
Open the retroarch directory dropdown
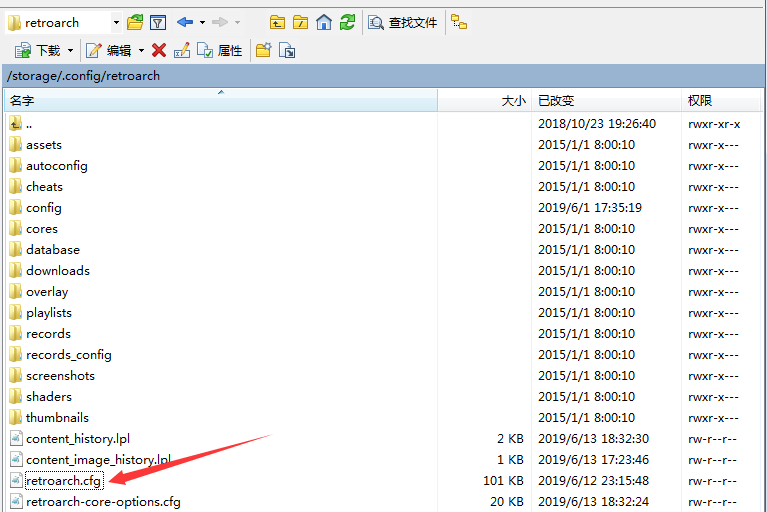click(116, 22)
